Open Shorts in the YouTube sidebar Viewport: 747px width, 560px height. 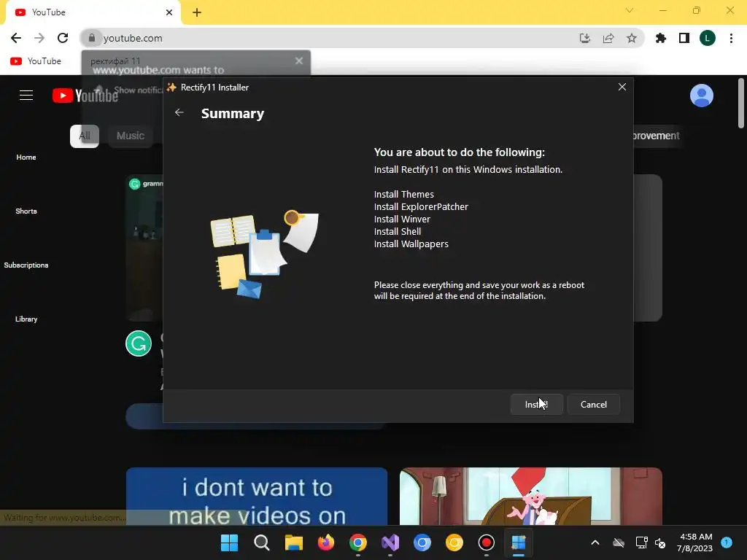pyautogui.click(x=26, y=211)
